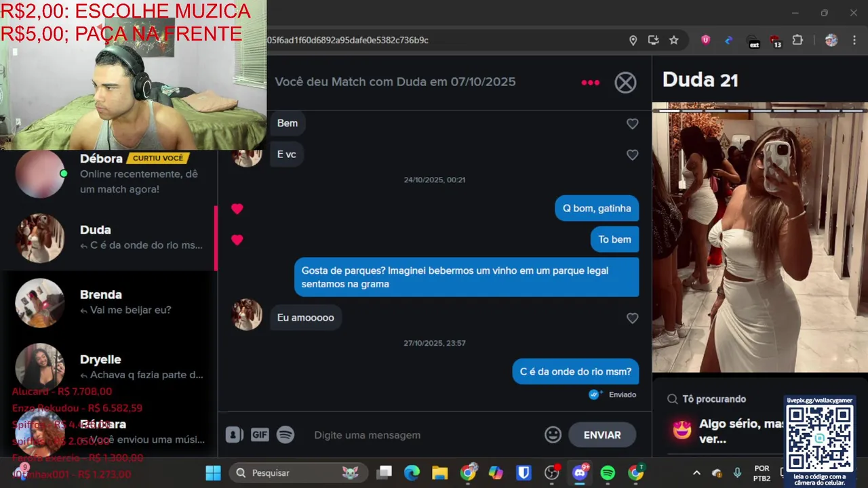
Task: Open Discord from the taskbar
Action: tap(580, 472)
